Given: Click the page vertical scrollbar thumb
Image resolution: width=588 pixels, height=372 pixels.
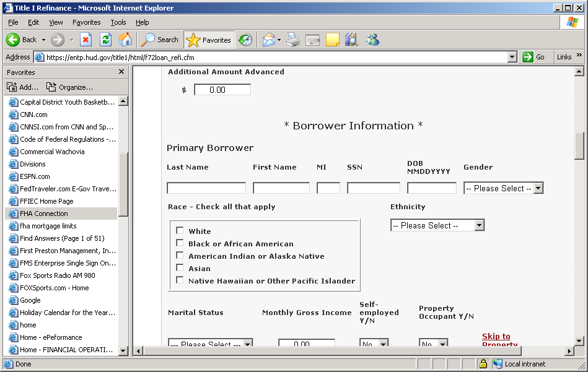Looking at the screenshot, I should coord(579,145).
